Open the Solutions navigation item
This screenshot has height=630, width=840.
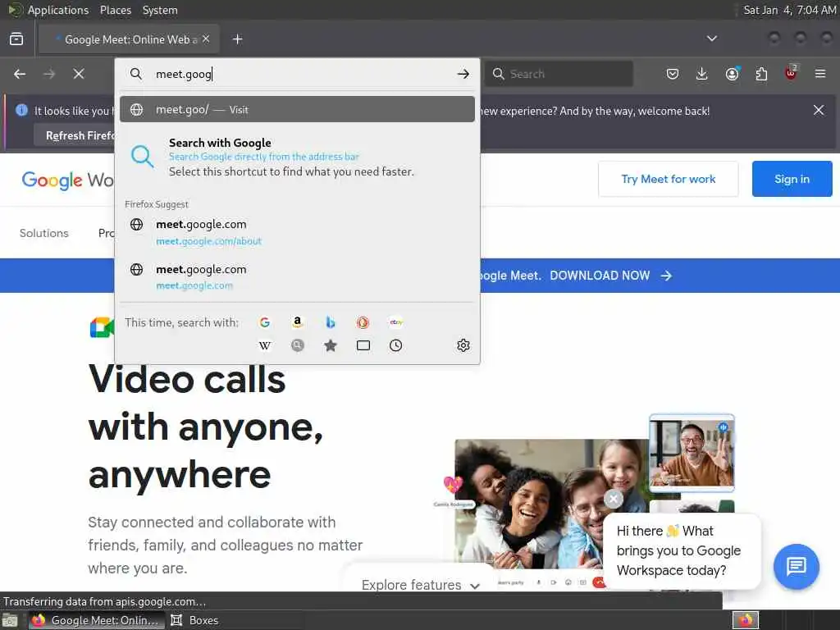[x=44, y=233]
